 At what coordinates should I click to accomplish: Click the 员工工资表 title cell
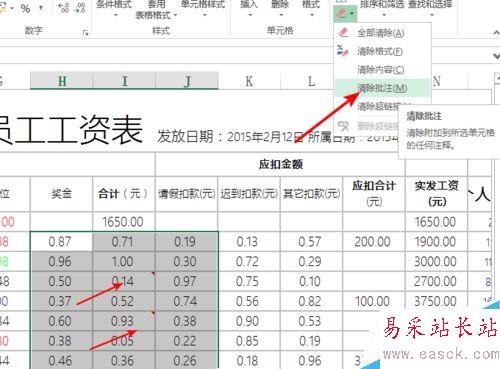click(x=71, y=130)
